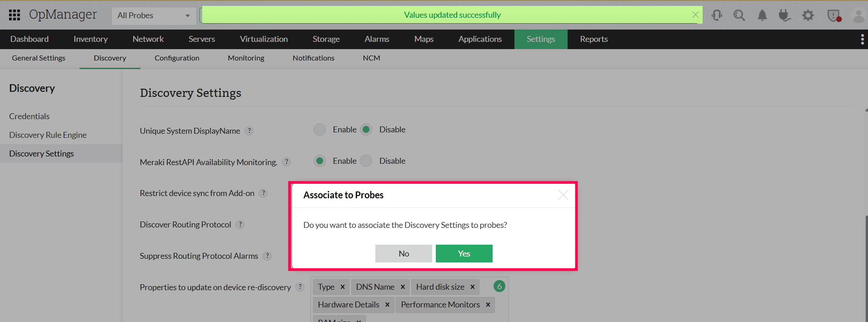Switch to the NCM tab
Screen dimensions: 868x322
click(372, 58)
